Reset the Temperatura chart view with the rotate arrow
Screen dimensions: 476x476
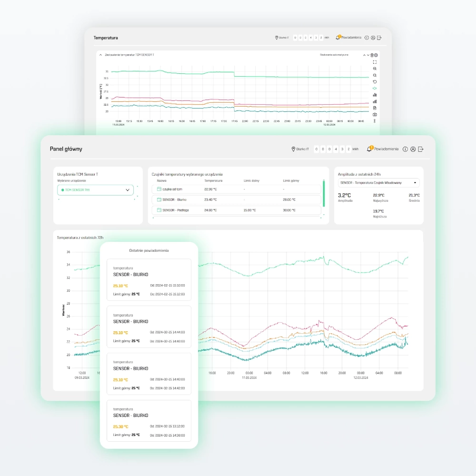click(375, 82)
